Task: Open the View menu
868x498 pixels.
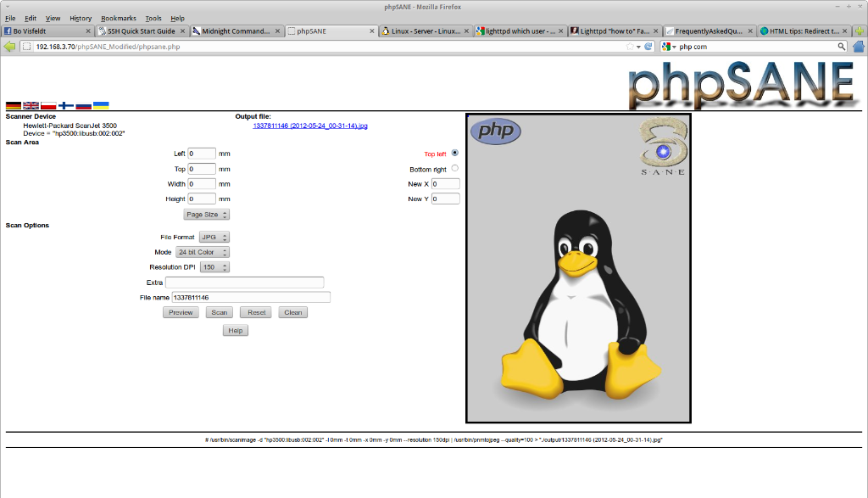Action: 53,19
